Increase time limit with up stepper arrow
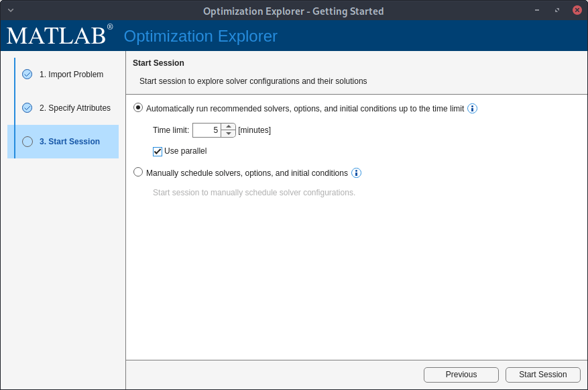588x390 pixels. 228,126
